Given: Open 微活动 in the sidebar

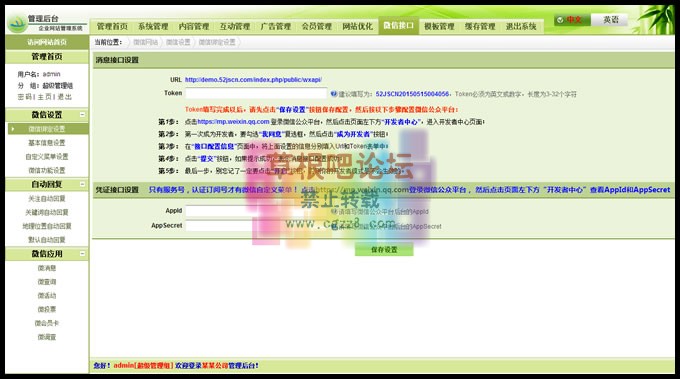Looking at the screenshot, I should [47, 296].
